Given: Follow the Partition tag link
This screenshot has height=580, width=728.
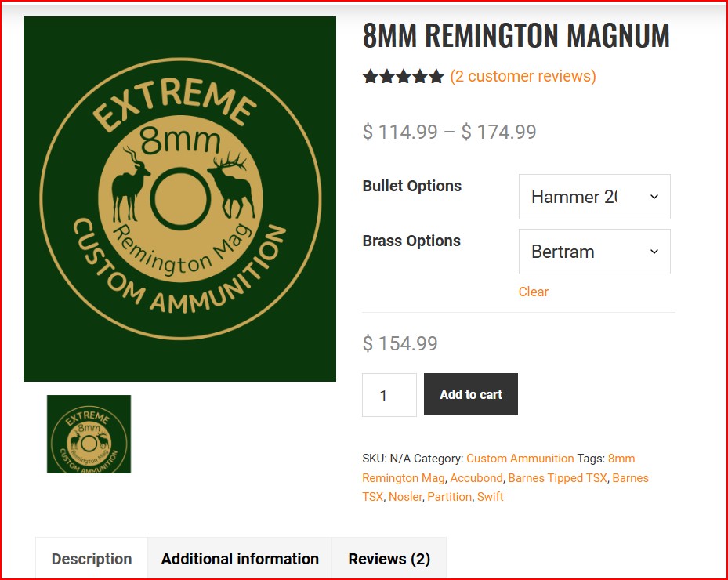Looking at the screenshot, I should coord(450,497).
